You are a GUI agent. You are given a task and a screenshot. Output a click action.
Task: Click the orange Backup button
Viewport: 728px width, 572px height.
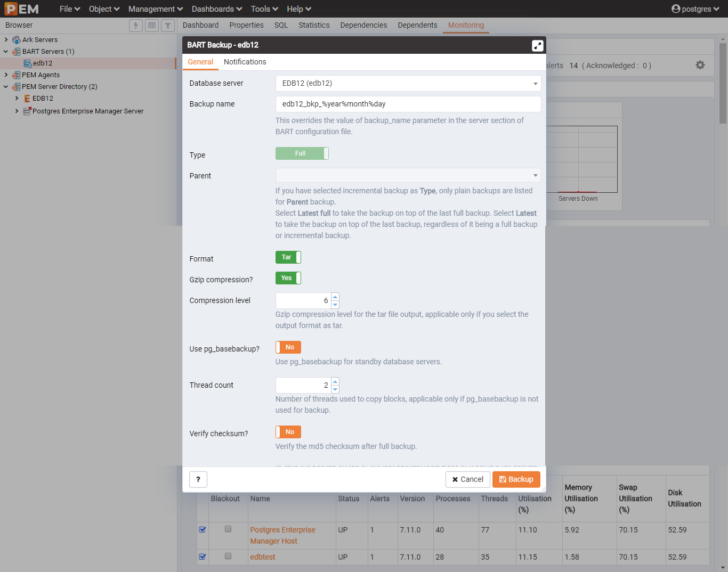516,479
